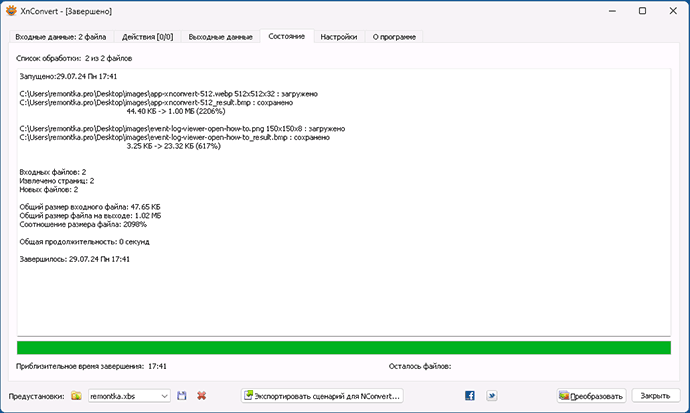
Task: Open the presets folder icon
Action: [x=77, y=396]
